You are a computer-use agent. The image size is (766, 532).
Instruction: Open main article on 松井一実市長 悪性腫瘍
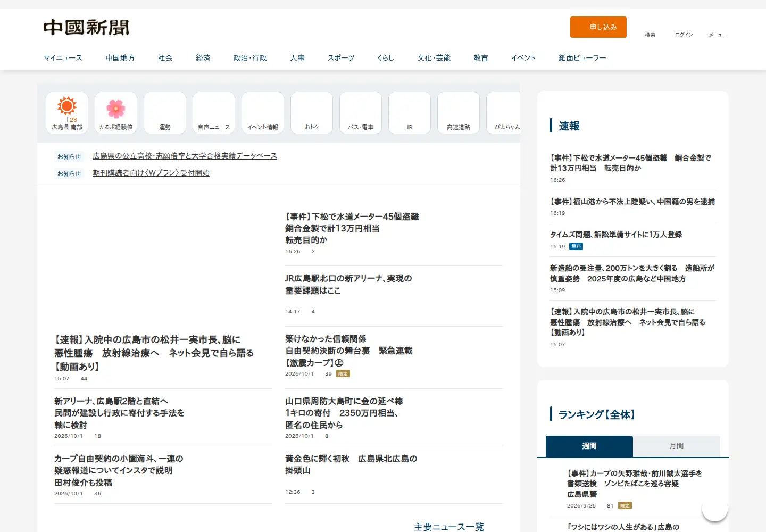[x=154, y=353]
